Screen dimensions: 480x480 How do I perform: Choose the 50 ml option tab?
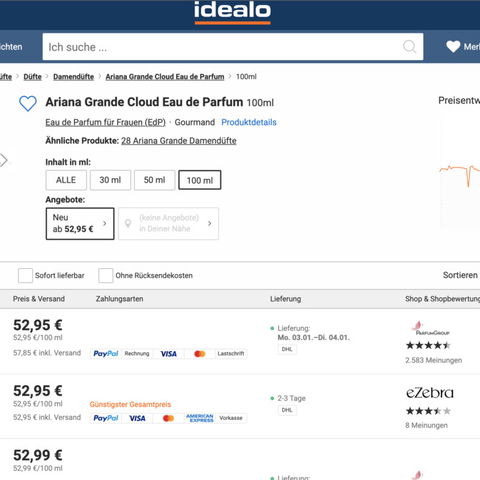155,180
